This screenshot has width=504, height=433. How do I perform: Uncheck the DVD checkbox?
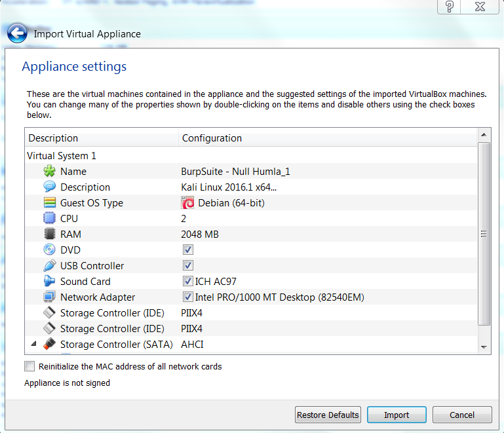188,250
